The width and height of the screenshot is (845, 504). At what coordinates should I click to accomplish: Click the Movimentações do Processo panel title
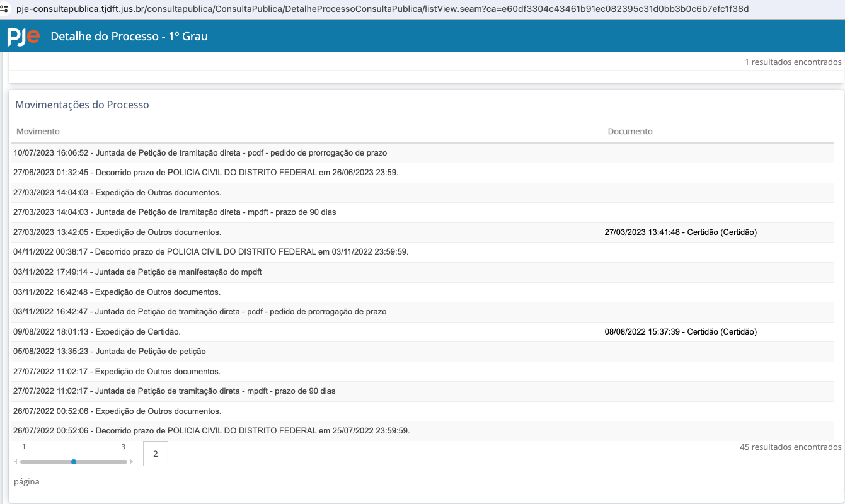point(82,105)
